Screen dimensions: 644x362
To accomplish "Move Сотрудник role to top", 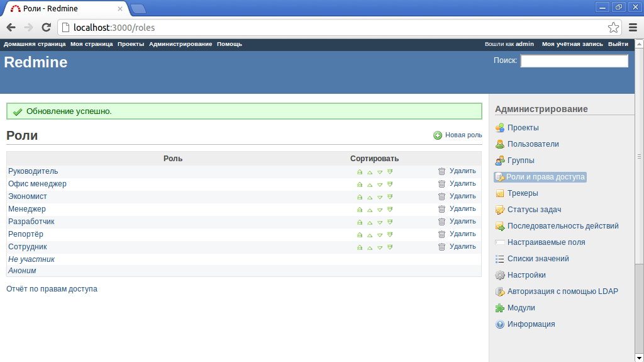I will tap(360, 247).
